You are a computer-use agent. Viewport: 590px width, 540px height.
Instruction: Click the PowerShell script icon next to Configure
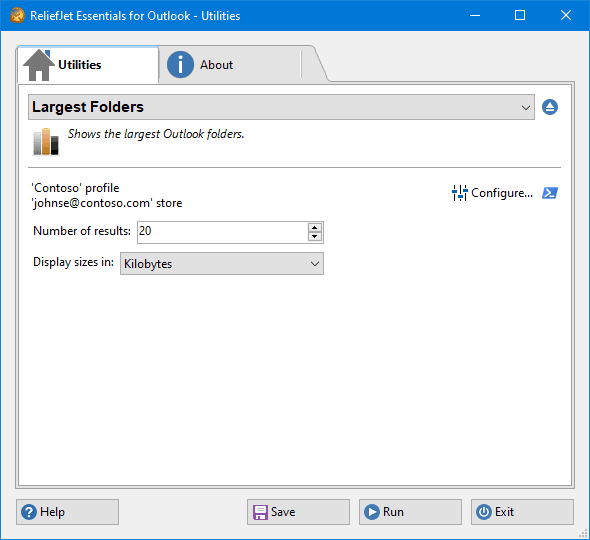point(550,193)
